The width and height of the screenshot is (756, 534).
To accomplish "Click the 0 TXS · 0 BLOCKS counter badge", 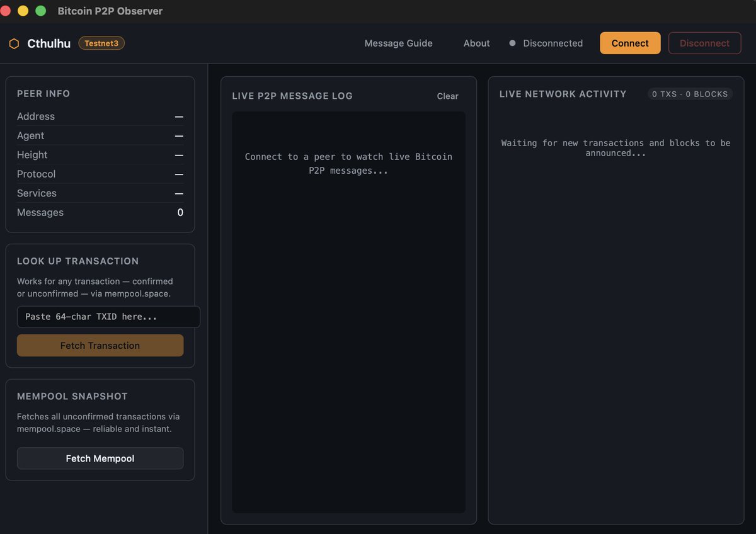I will pos(690,94).
